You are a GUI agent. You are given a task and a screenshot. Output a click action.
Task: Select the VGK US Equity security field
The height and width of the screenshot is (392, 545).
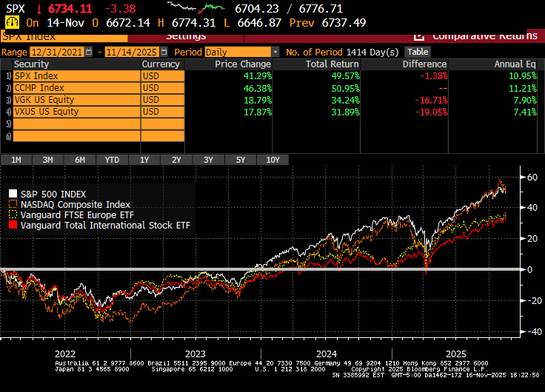coord(76,100)
